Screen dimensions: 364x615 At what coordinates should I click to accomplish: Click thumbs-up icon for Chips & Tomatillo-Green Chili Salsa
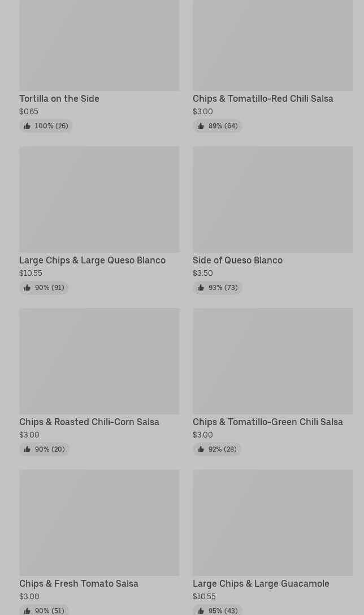point(201,449)
